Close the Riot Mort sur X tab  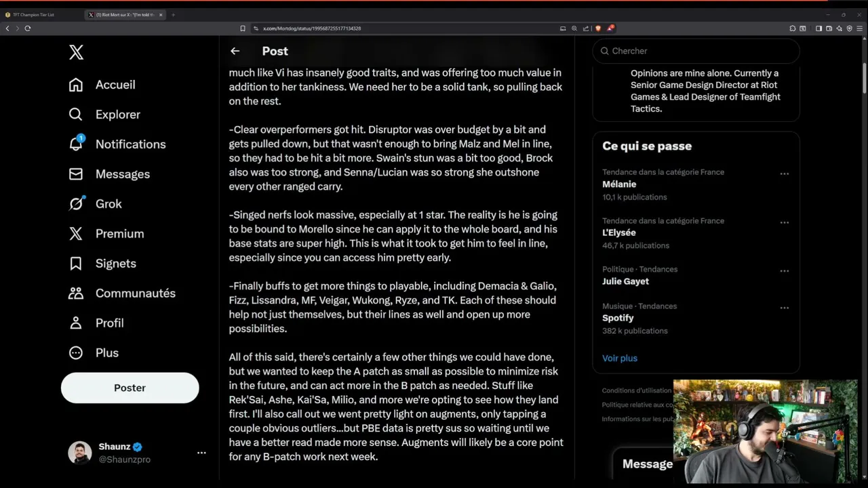pyautogui.click(x=161, y=14)
